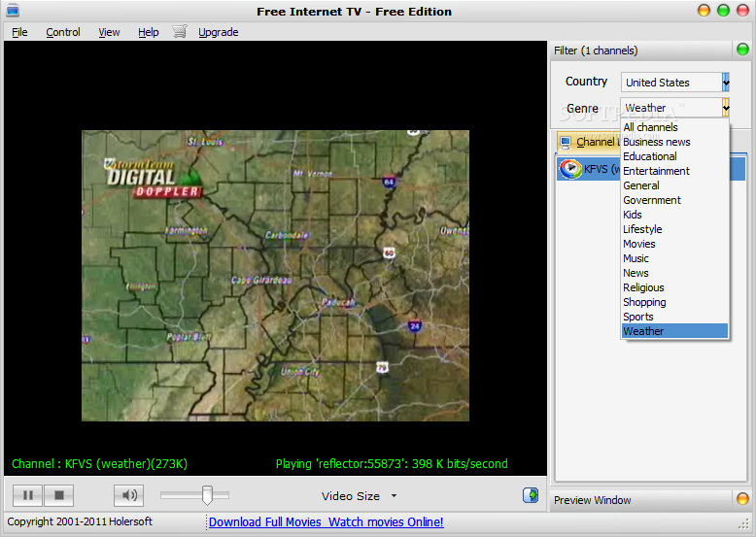Select News genre option
Screen dimensions: 756x537
[675, 273]
